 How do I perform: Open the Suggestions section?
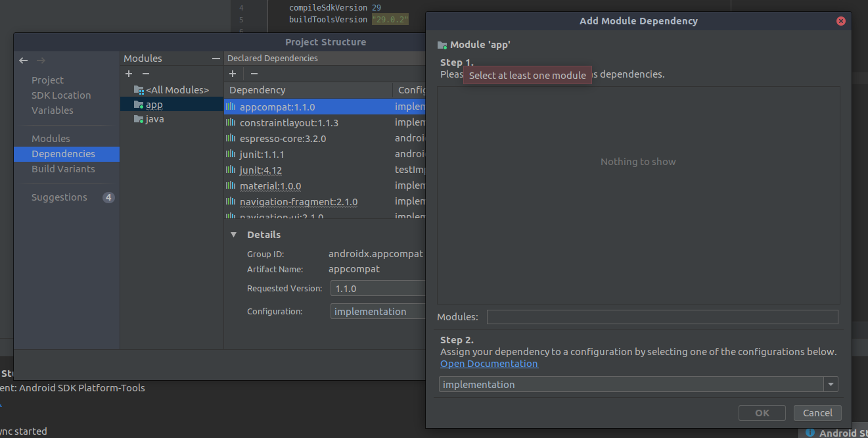point(59,197)
